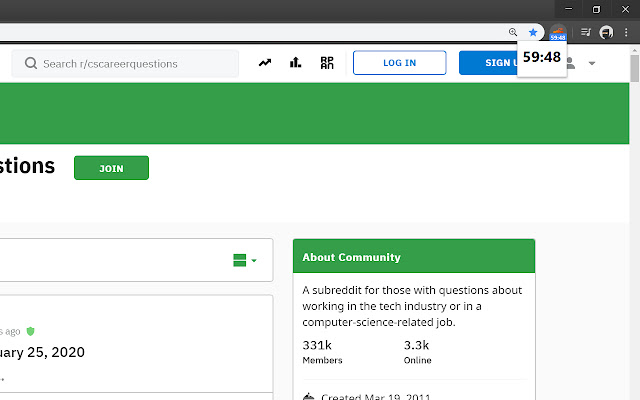Image resolution: width=640 pixels, height=400 pixels.
Task: Click the About Community header
Action: 414,256
